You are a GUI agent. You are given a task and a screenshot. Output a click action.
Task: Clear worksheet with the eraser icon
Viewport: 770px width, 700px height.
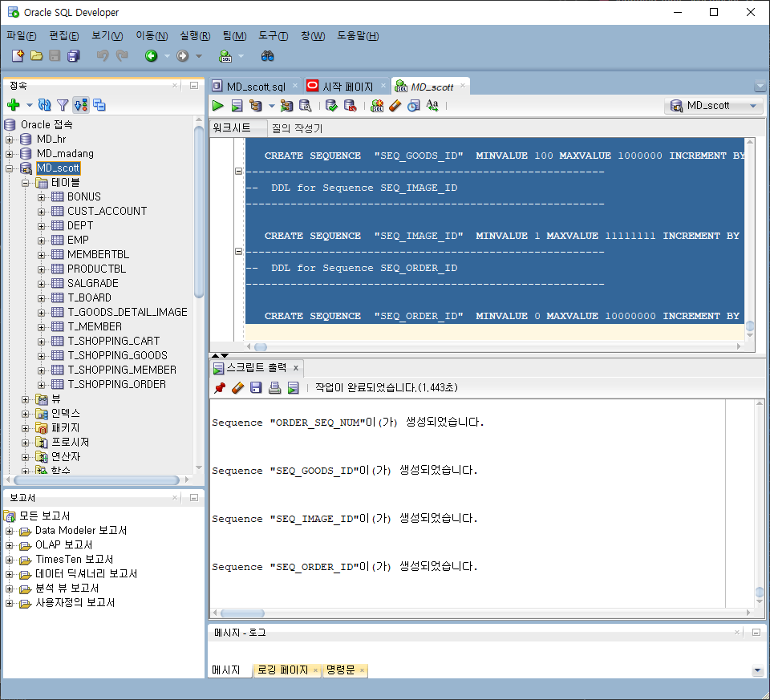point(395,106)
